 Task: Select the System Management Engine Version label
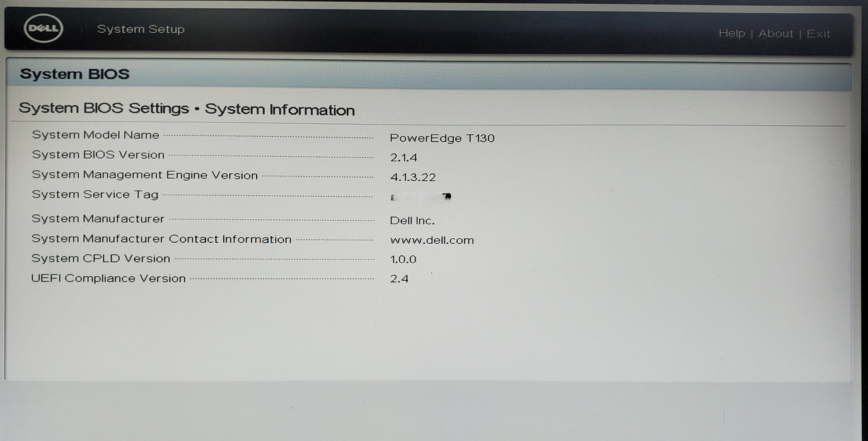coord(145,175)
